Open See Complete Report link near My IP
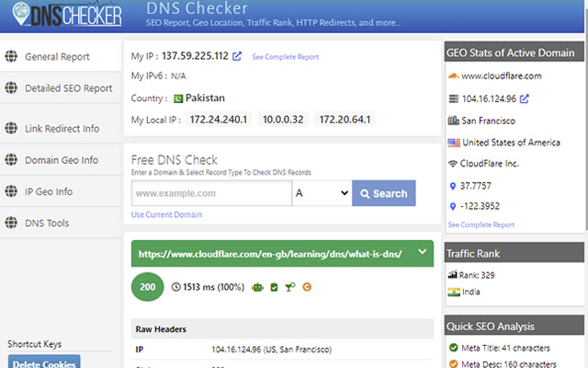Screen dimensions: 588x368 (285, 57)
